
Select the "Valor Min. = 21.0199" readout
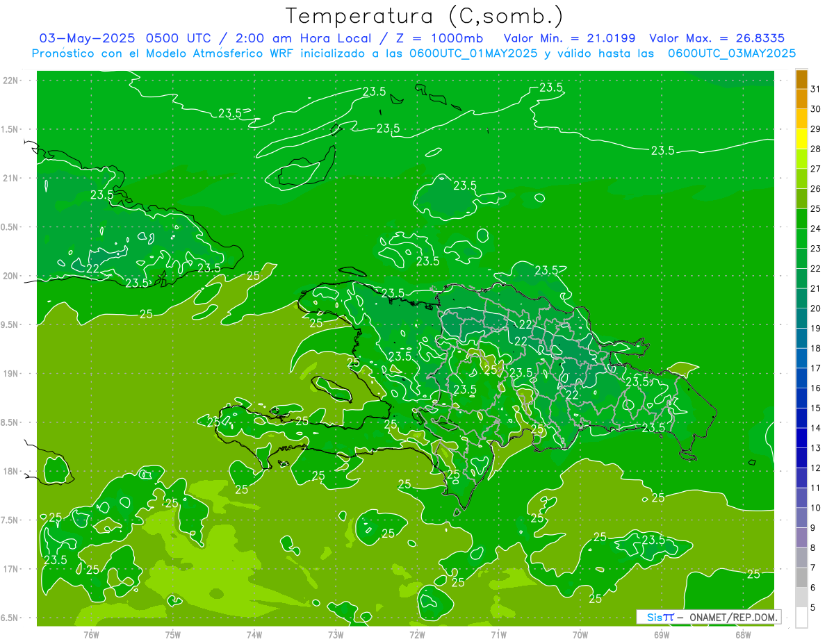tap(569, 38)
